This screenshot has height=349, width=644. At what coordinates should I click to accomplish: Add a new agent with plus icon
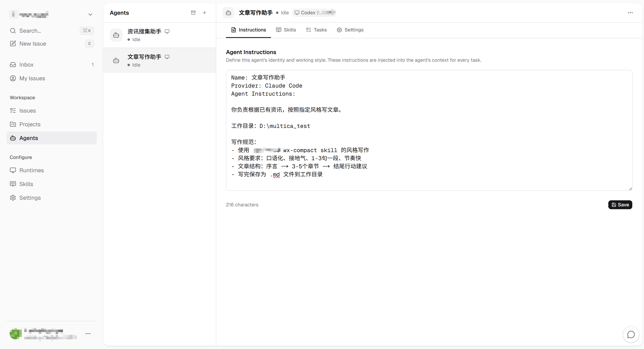205,13
